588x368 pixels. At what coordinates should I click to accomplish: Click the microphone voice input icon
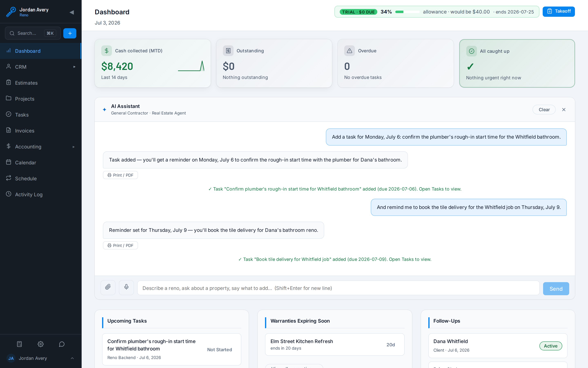tap(126, 288)
